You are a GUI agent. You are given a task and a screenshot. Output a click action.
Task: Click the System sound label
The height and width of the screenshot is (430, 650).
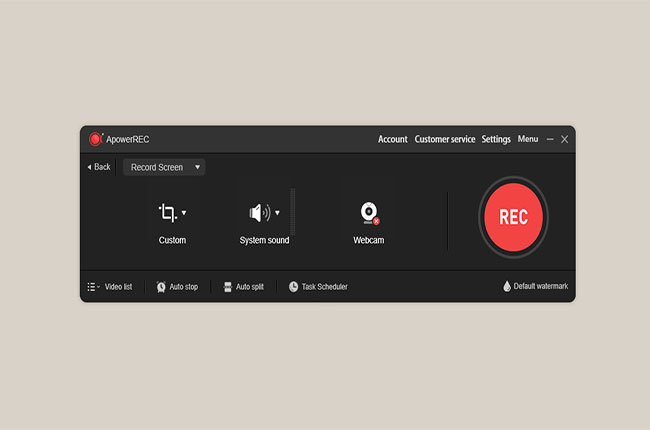coord(264,240)
